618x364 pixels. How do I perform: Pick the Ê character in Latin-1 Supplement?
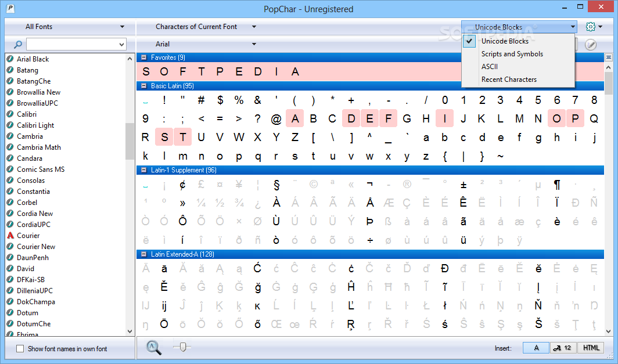[x=463, y=203]
